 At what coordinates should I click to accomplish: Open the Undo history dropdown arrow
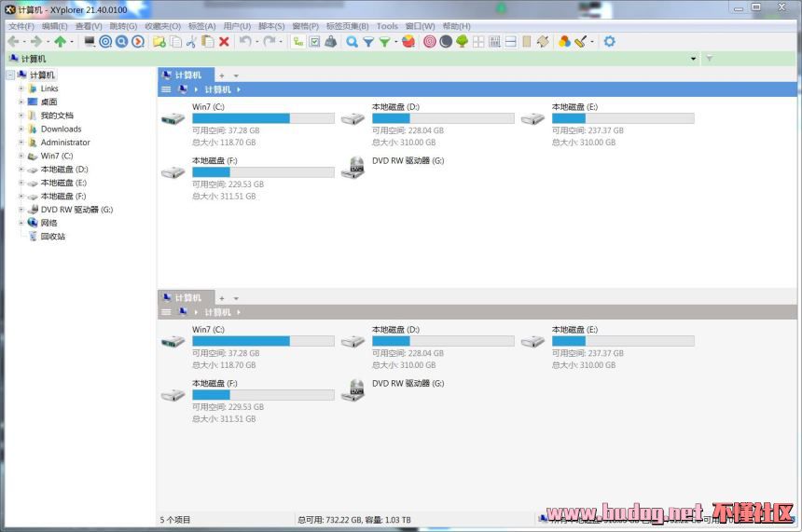(256, 41)
